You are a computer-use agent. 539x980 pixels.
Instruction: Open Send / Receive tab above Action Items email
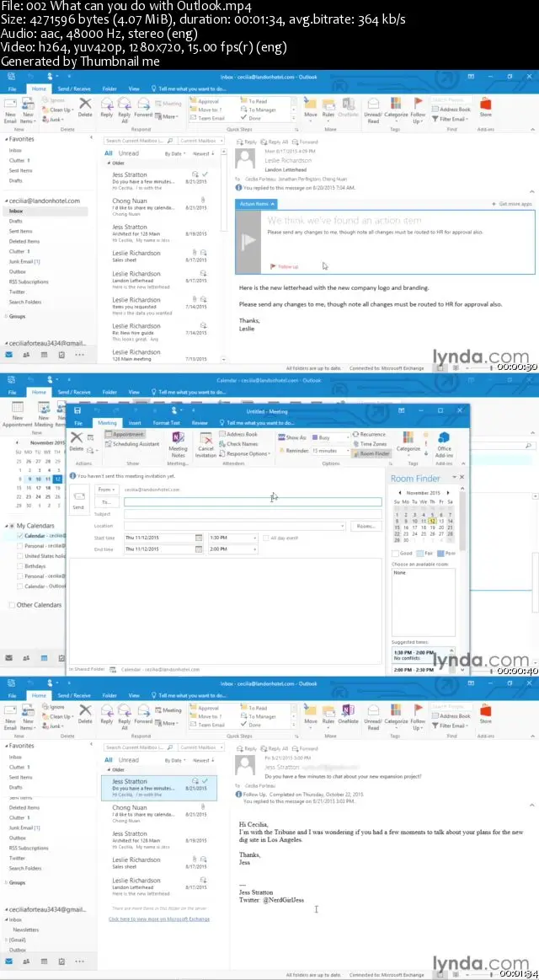(74, 88)
